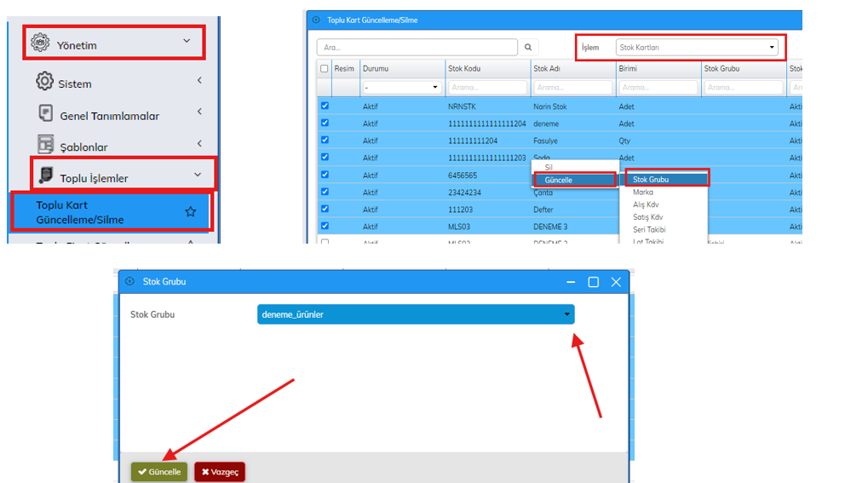Click the Şablonlar template icon
This screenshot has width=868, height=483.
[x=46, y=144]
